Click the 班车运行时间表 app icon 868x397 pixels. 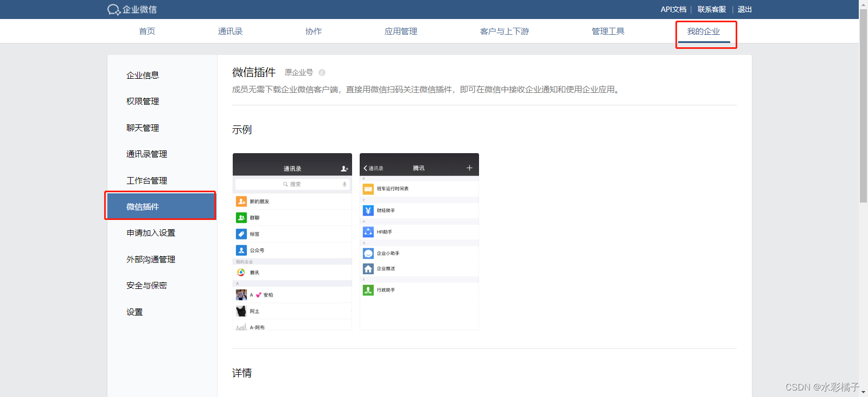(368, 189)
